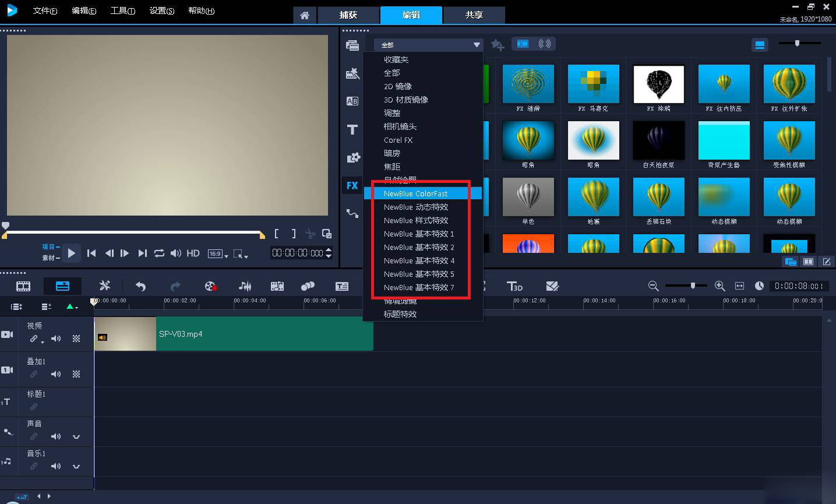
Task: Toggle show video filters button
Action: tap(523, 44)
